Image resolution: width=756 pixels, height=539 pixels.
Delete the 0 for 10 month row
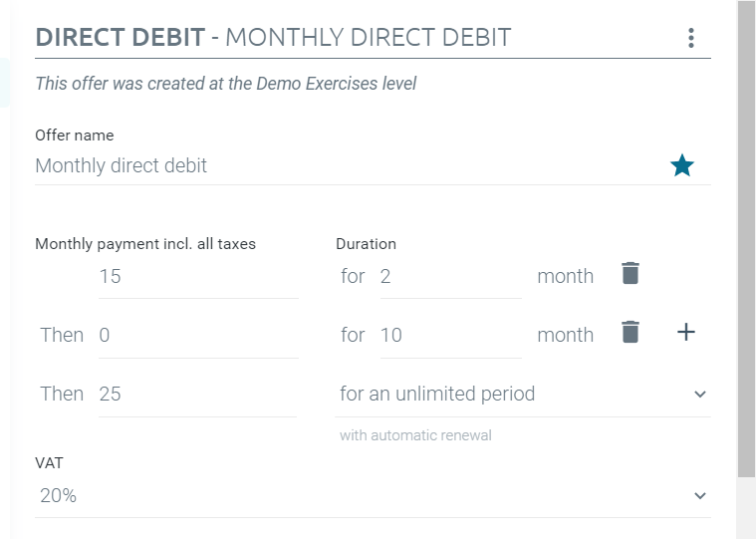pyautogui.click(x=630, y=332)
